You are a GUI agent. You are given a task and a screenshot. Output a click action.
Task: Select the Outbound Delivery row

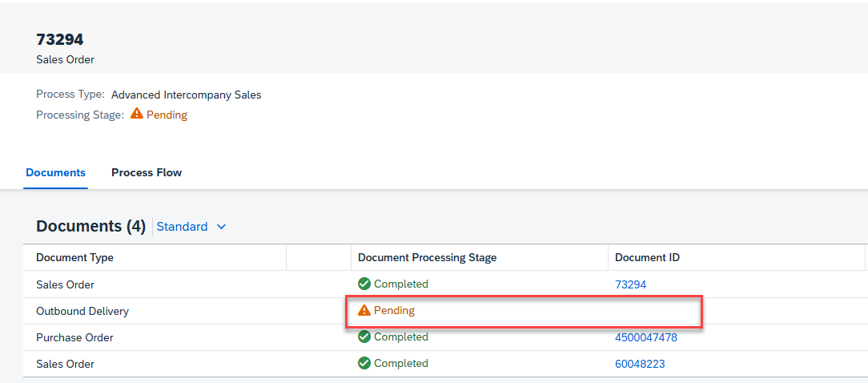tap(445, 311)
